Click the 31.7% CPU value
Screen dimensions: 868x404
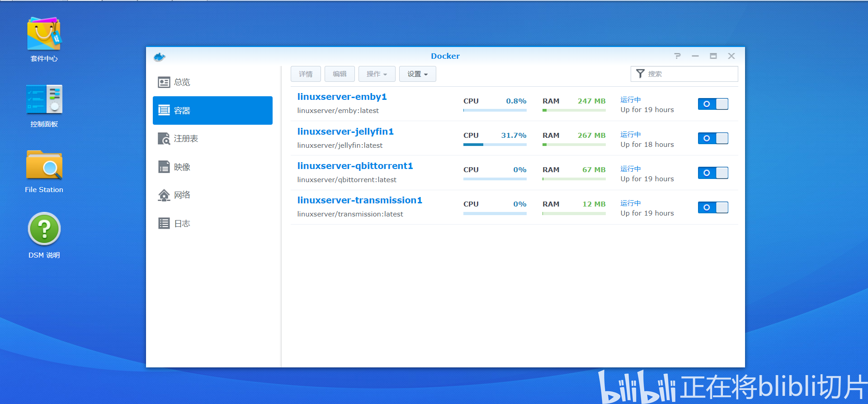(514, 136)
